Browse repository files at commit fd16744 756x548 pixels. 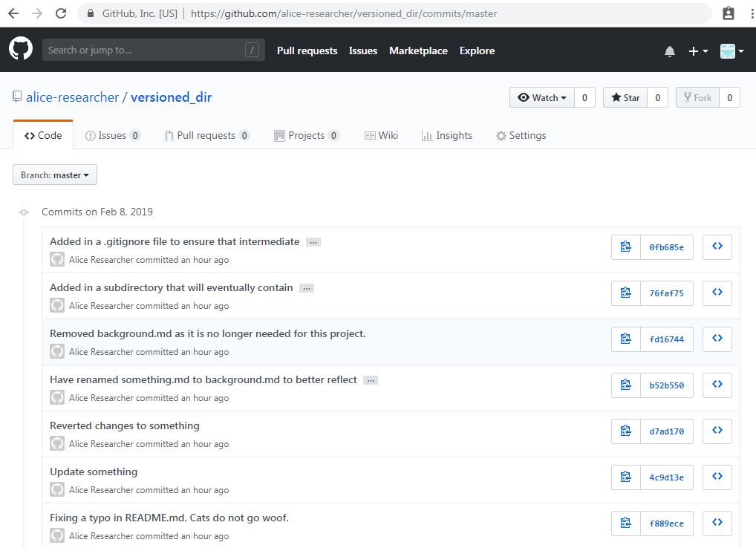717,339
